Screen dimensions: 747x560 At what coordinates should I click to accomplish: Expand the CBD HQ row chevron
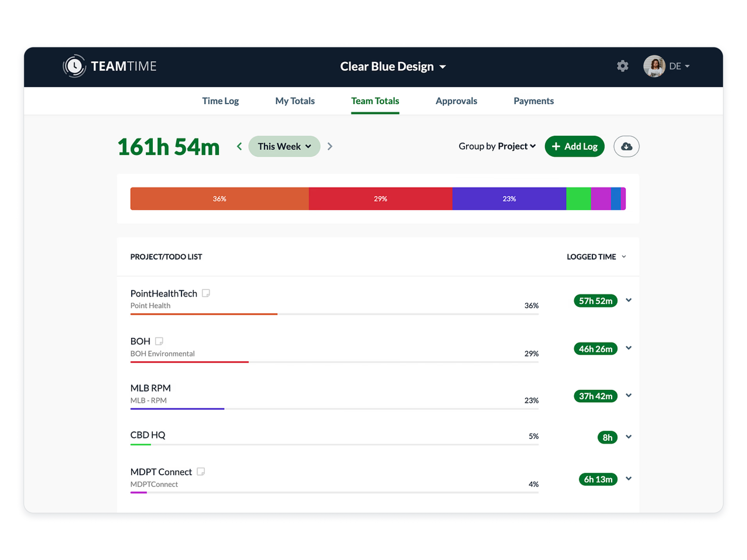(x=628, y=436)
